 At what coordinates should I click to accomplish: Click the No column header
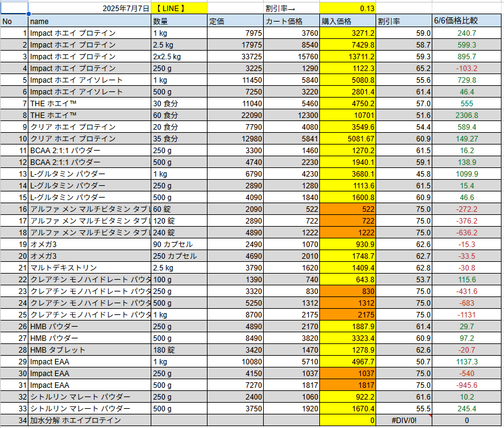14,21
